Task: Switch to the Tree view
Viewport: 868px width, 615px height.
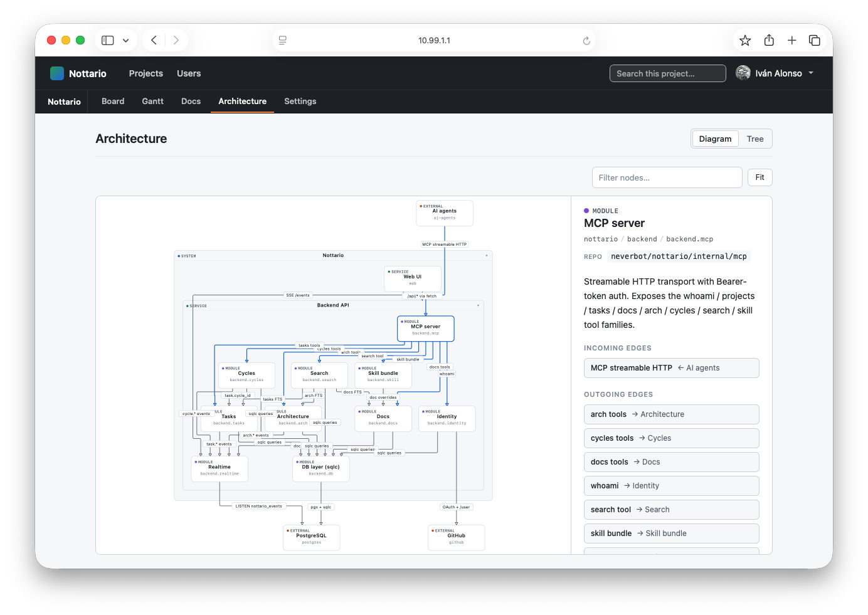Action: pos(755,139)
